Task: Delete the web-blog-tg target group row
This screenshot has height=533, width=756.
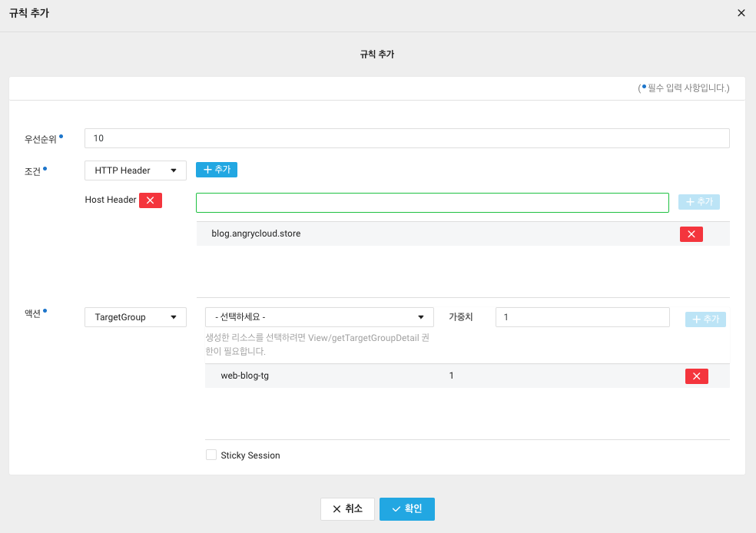Action: pos(697,376)
